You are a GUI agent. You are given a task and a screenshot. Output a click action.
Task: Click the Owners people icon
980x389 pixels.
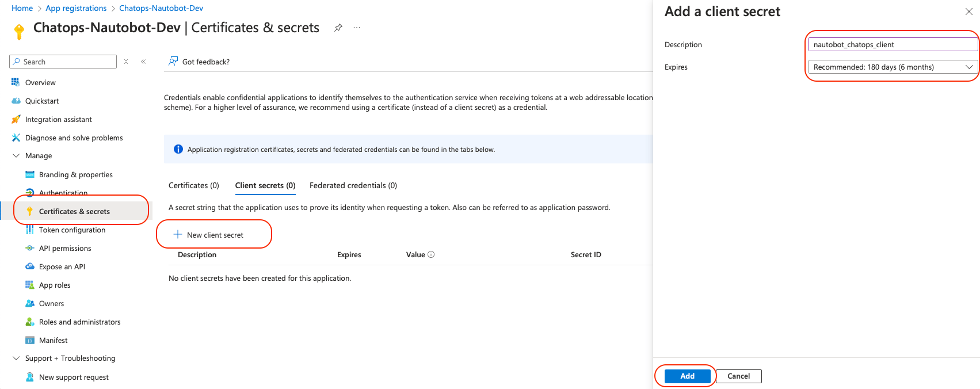pyautogui.click(x=30, y=303)
